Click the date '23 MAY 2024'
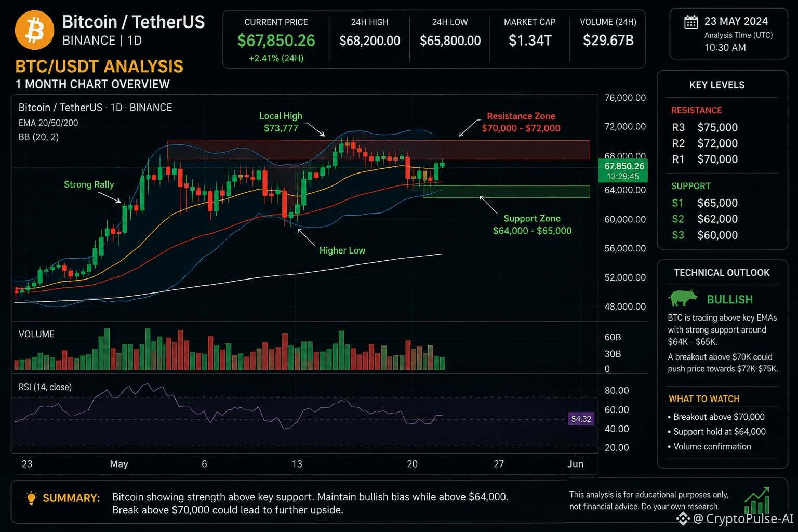Viewport: 798px width, 532px height. click(x=736, y=21)
